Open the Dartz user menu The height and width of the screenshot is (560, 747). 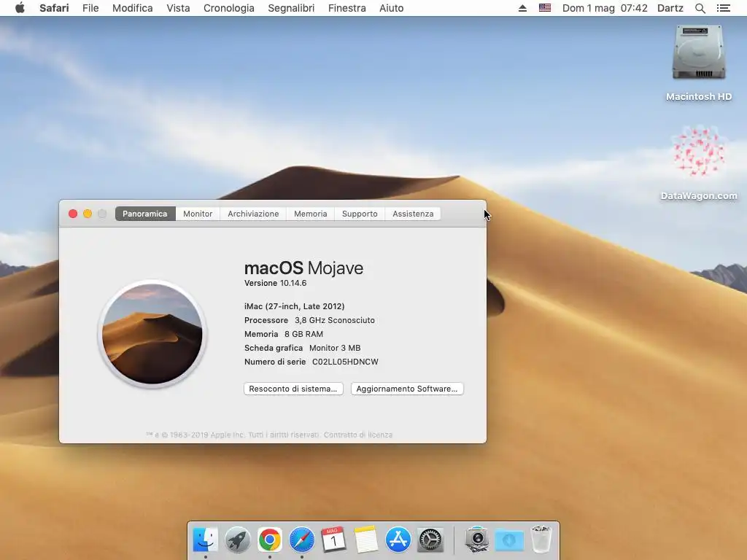pyautogui.click(x=670, y=8)
